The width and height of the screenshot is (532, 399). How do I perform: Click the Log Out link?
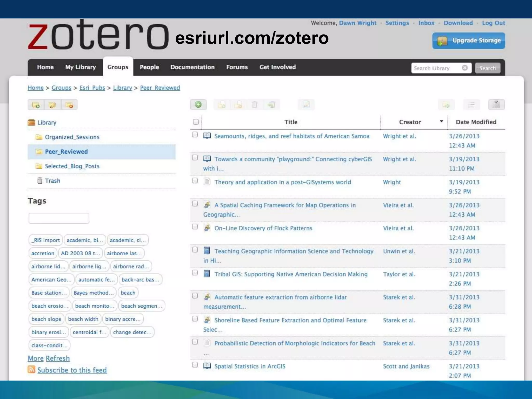(494, 23)
